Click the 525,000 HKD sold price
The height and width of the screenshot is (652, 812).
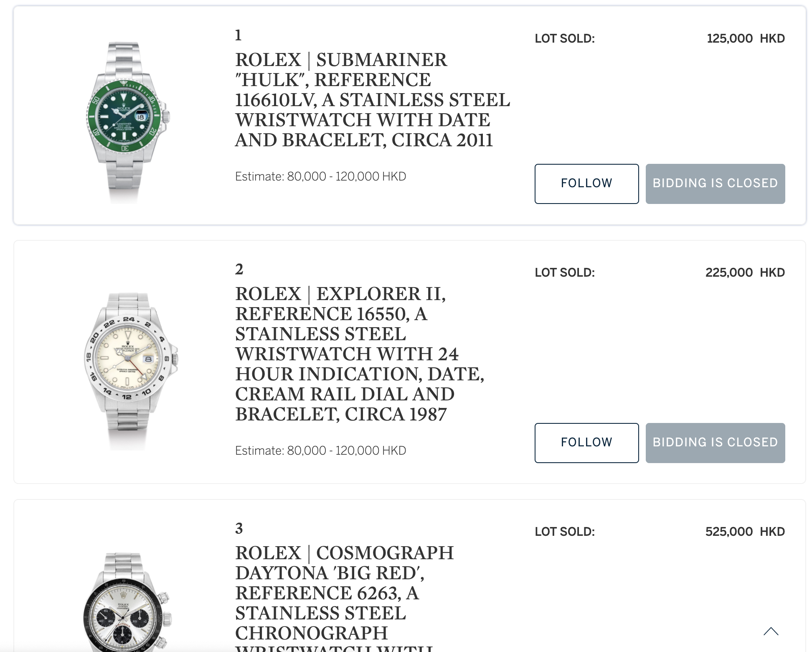coord(745,532)
